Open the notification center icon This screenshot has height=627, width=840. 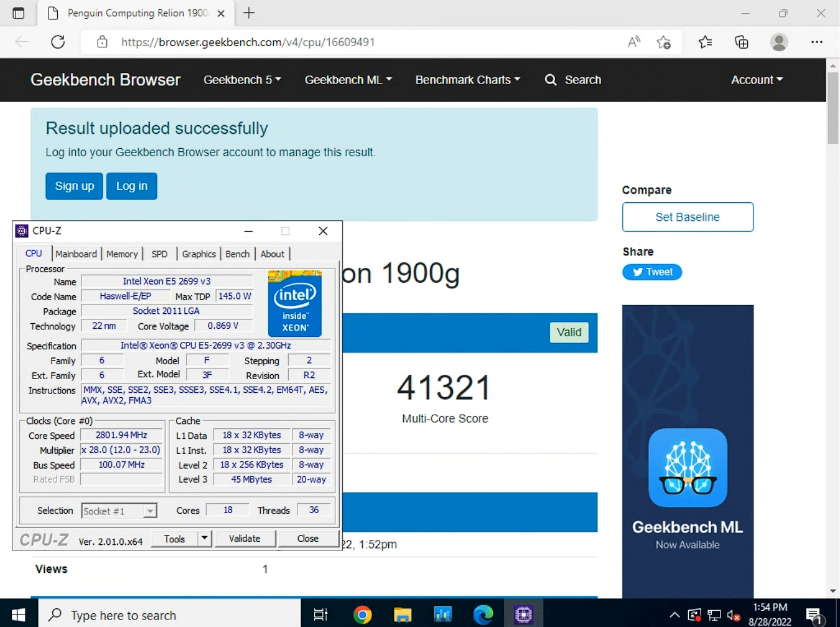pyautogui.click(x=814, y=616)
